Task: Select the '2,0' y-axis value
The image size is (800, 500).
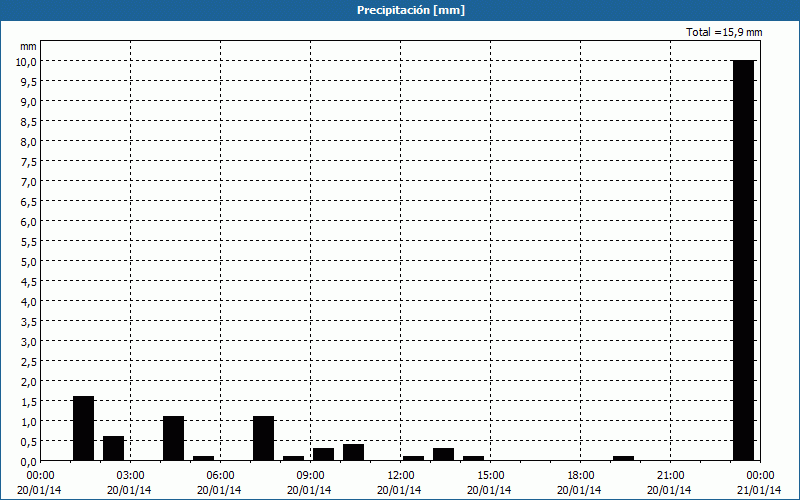Action: point(29,382)
